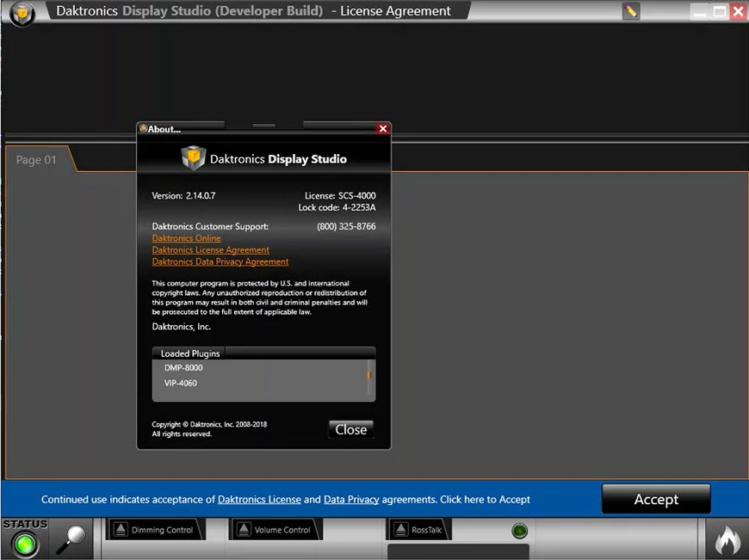
Task: Select VIP-4060 in Loaded Plugins list
Action: click(180, 383)
